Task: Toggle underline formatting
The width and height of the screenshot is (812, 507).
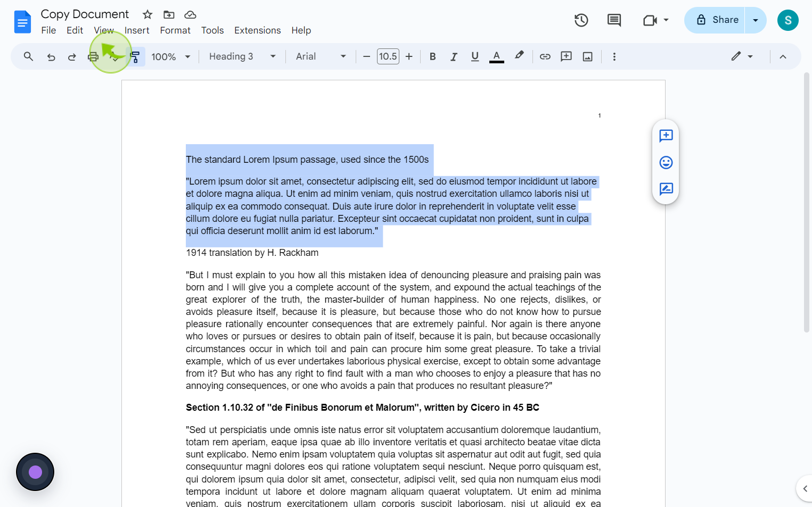Action: pyautogui.click(x=475, y=56)
